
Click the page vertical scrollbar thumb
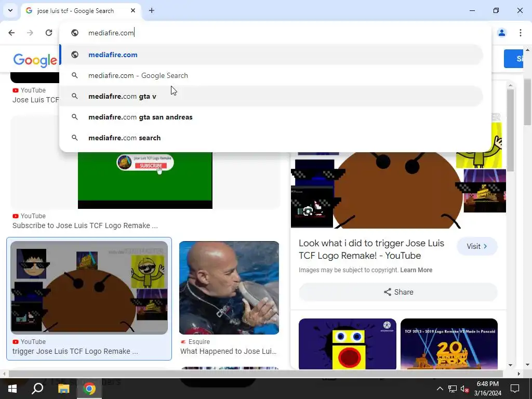pyautogui.click(x=528, y=102)
